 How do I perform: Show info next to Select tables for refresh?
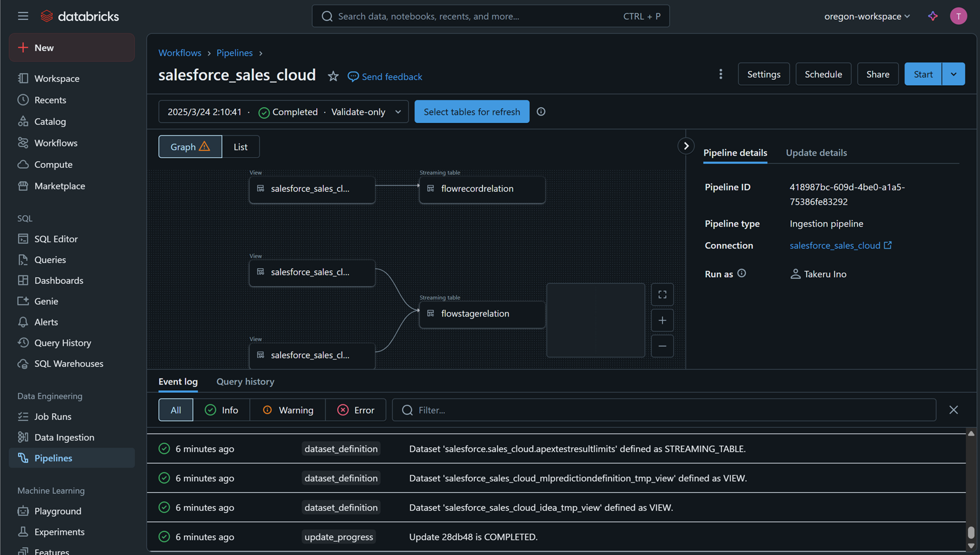click(x=541, y=112)
